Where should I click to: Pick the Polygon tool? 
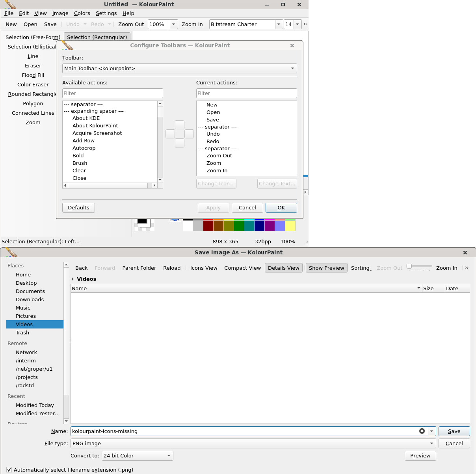click(33, 103)
